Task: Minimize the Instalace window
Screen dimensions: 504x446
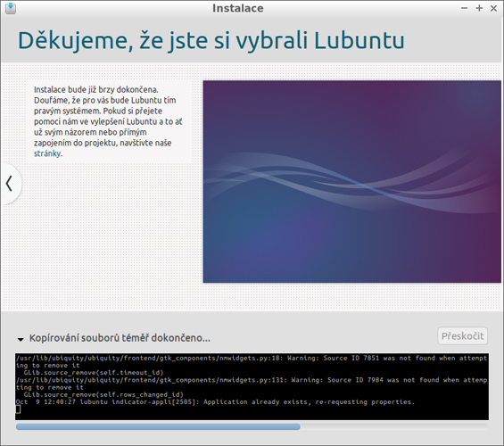Action: (464, 8)
